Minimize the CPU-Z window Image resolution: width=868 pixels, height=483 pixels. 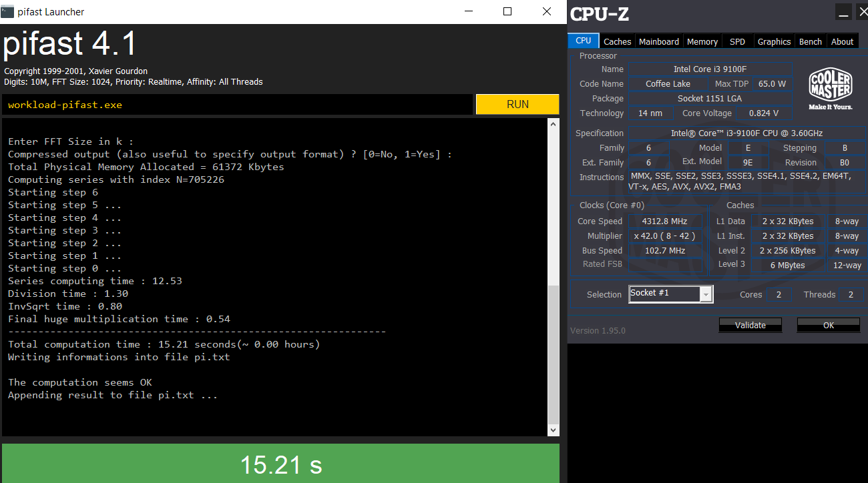(844, 12)
